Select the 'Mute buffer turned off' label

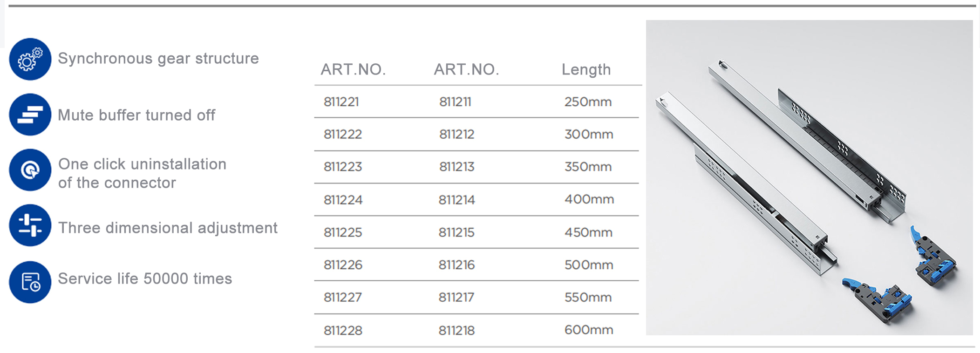point(136,115)
